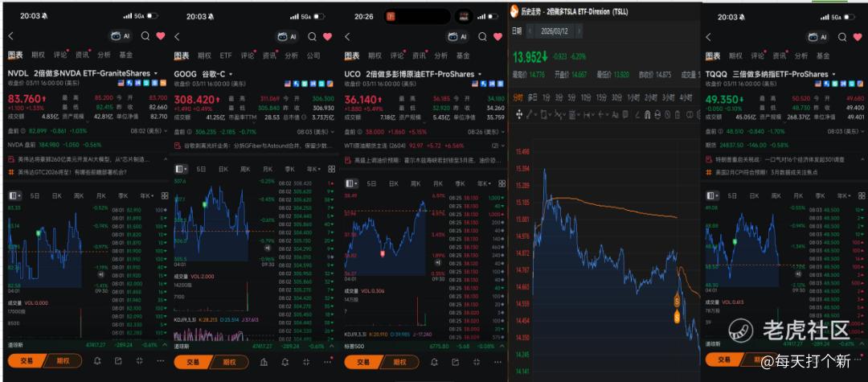The height and width of the screenshot is (382, 868).
Task: Open the TQQQ stock name dropdown arrow
Action: tap(833, 74)
